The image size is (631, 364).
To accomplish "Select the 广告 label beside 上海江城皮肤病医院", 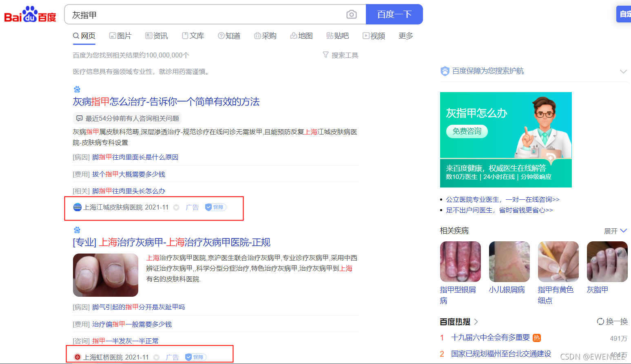I will click(192, 207).
